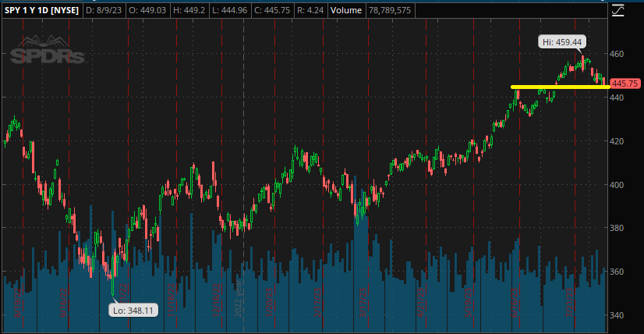Click the red 445.75 last-price tag on axis
The image size is (644, 334).
625,83
